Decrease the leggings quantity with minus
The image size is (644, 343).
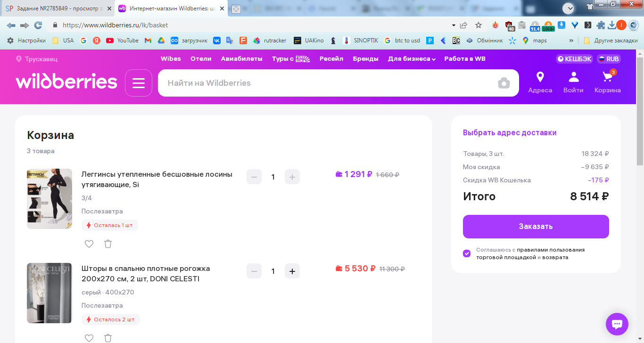(x=254, y=177)
